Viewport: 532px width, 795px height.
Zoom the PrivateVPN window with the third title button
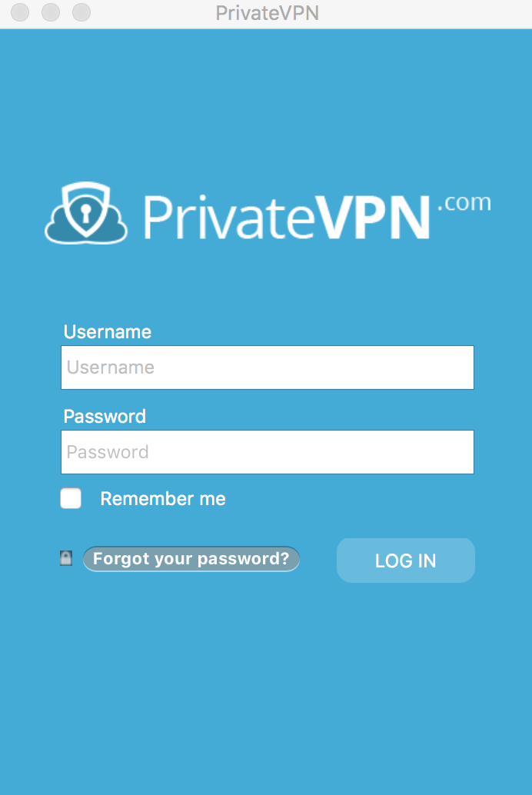pos(81,12)
